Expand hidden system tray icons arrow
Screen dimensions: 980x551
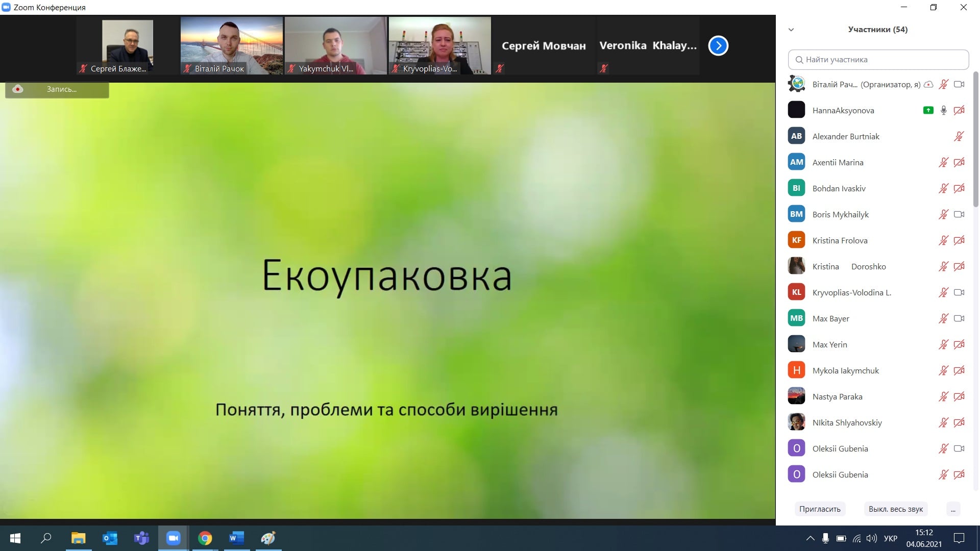coord(810,538)
